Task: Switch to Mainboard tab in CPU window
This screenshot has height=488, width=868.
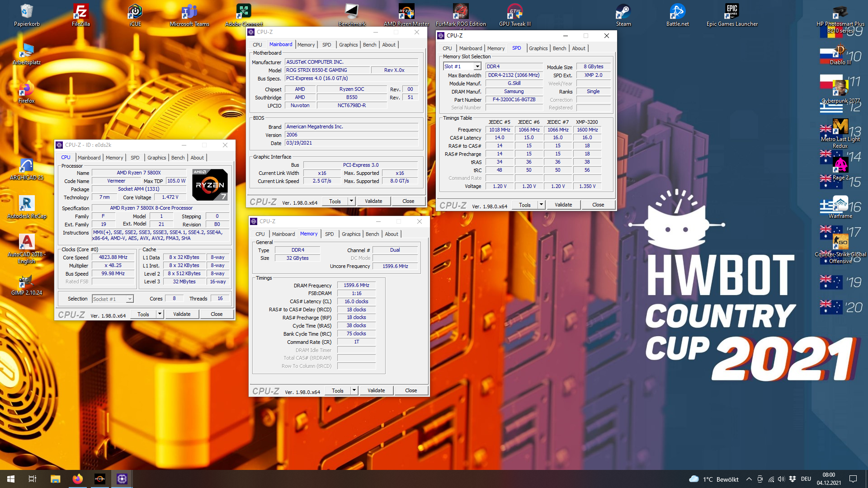Action: (x=89, y=158)
